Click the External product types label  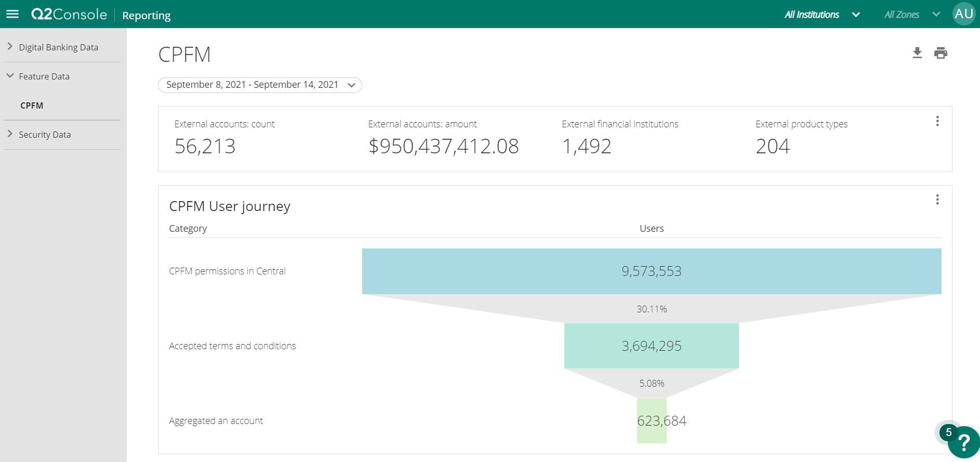801,124
